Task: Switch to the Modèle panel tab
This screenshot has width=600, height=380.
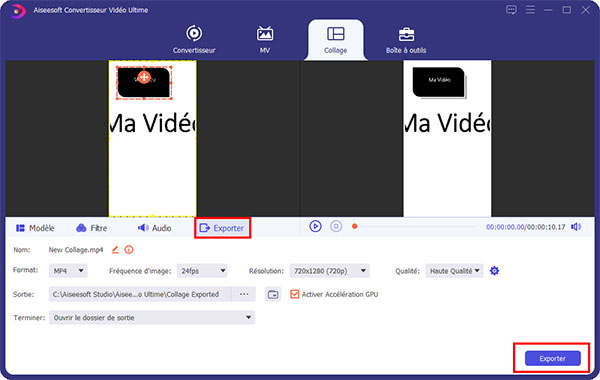Action: [35, 228]
